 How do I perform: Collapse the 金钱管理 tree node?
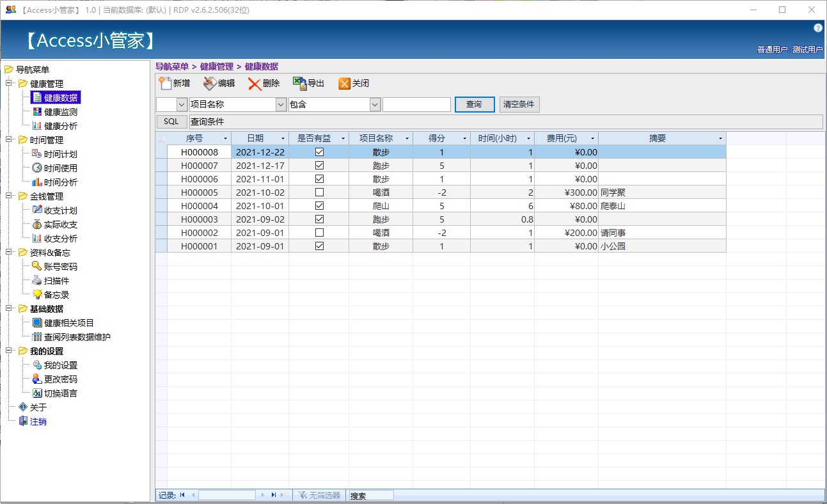(x=9, y=196)
